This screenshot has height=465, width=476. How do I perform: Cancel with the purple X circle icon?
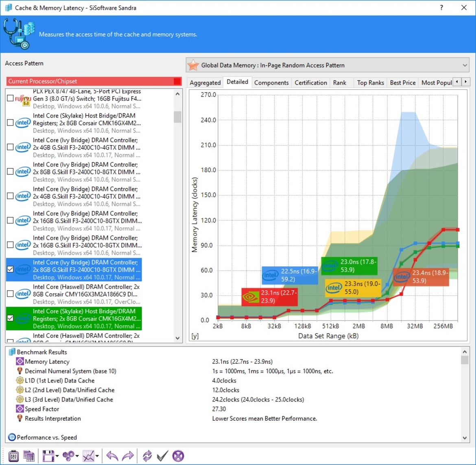[x=178, y=456]
